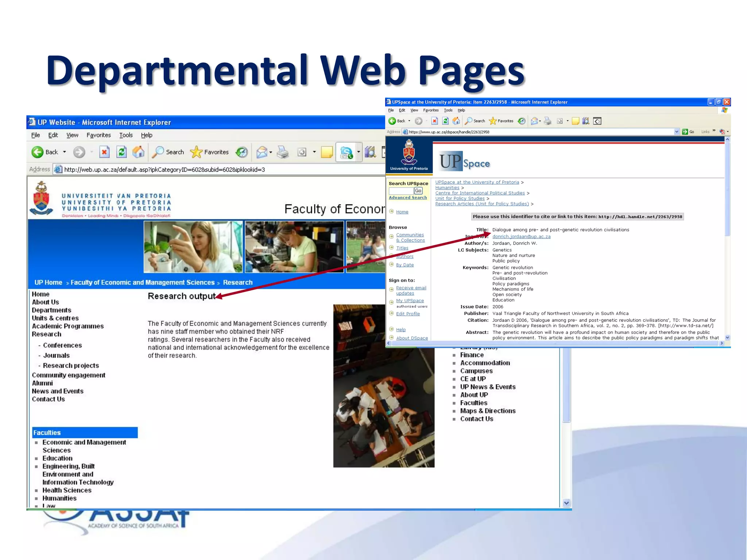Image resolution: width=747 pixels, height=560 pixels.
Task: Open Research projects link in left navigation
Action: click(71, 366)
